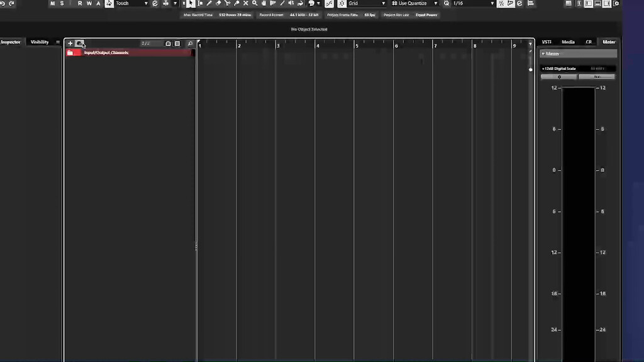
Task: Select the Draw pencil tool
Action: [x=208, y=3]
